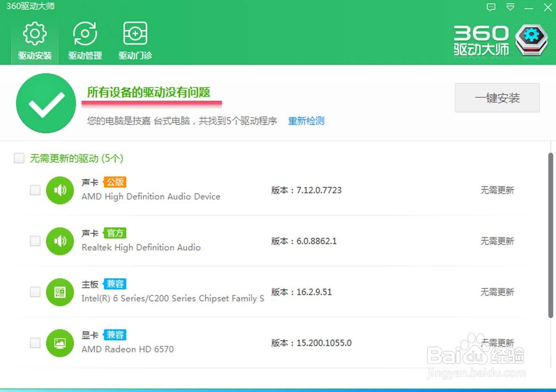Toggle the 无需更新的驱动 (5个) select-all checkbox
Viewport: 556px width, 392px height.
pos(19,158)
